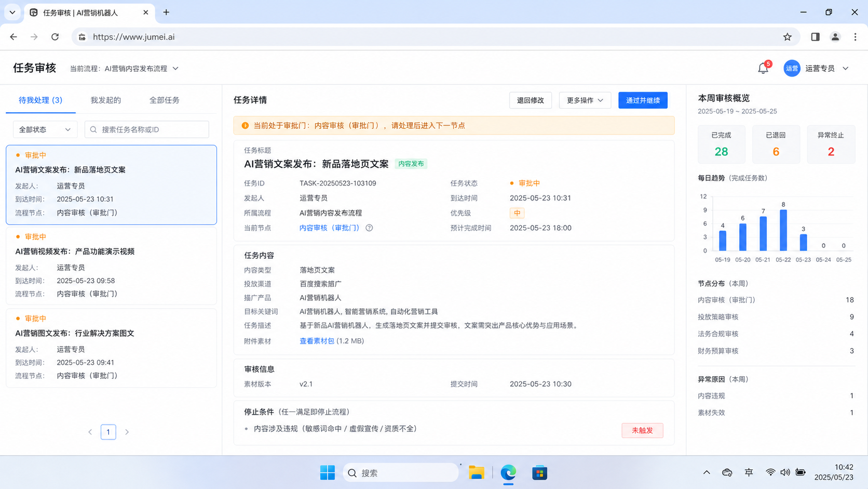
Task: Open the browser profile icon
Action: pos(835,37)
